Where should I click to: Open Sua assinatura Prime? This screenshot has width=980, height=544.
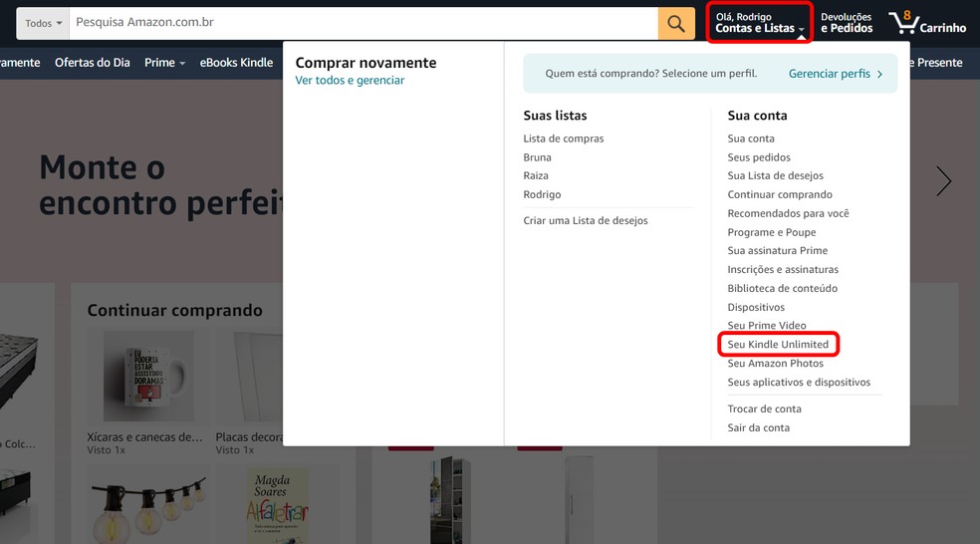pos(777,251)
